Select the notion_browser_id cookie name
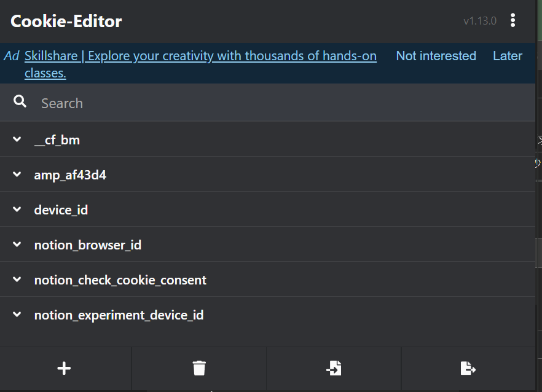 (x=88, y=245)
